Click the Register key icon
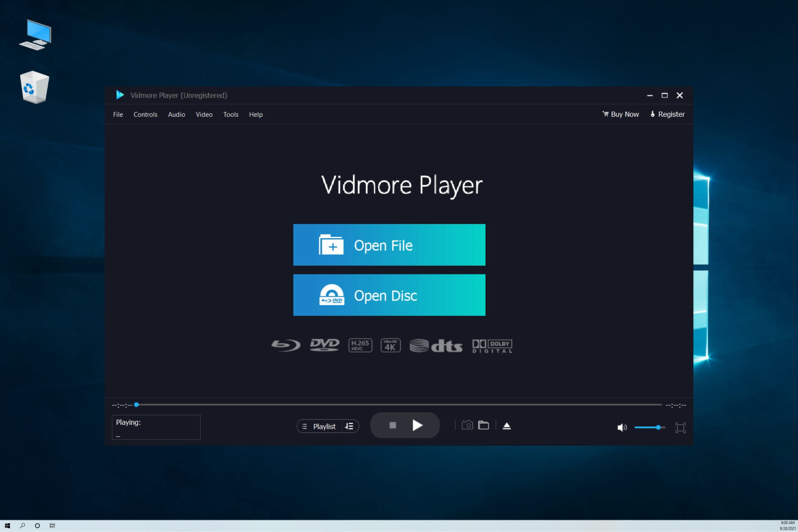The height and width of the screenshot is (532, 798). pyautogui.click(x=653, y=114)
